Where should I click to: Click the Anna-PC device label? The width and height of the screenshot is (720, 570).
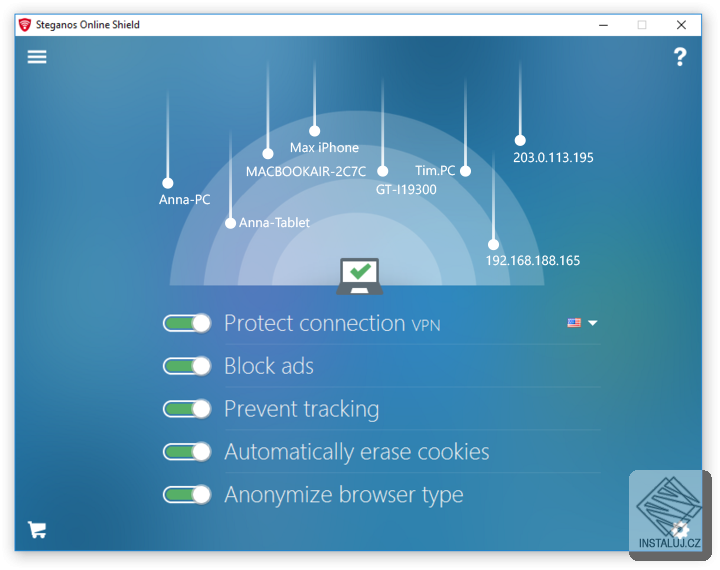[185, 200]
